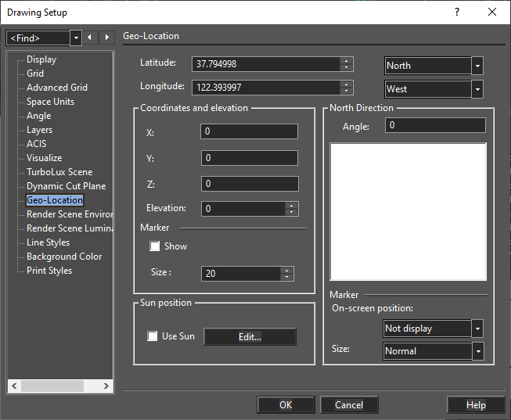The height and width of the screenshot is (420, 511).
Task: Click the Edit... sun position button
Action: 250,336
